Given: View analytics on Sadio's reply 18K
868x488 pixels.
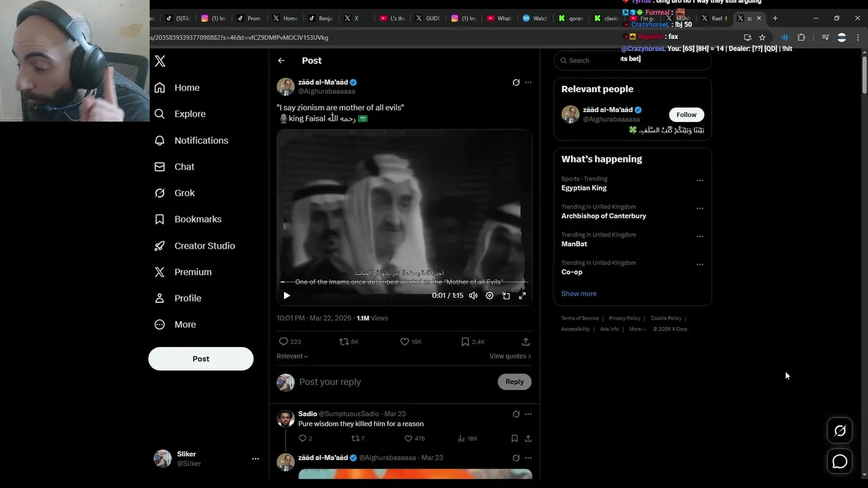Looking at the screenshot, I should pyautogui.click(x=467, y=439).
